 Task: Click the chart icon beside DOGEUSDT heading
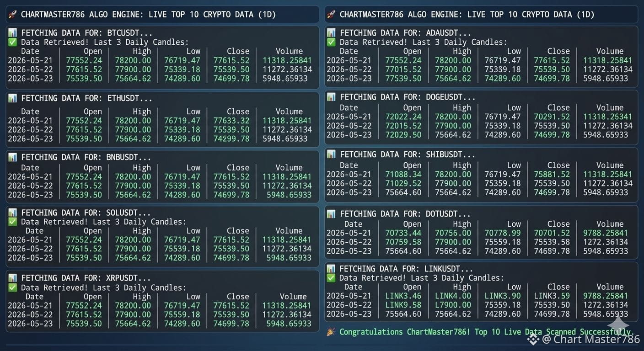coord(331,97)
